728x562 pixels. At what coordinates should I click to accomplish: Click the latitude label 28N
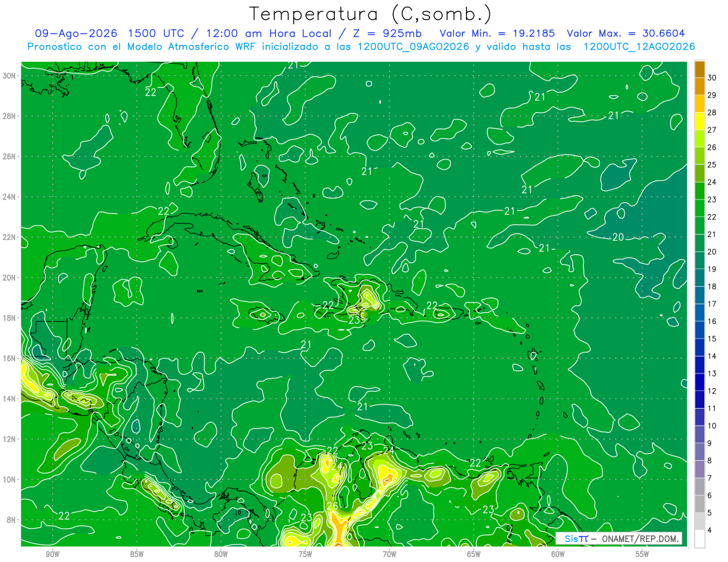click(8, 116)
